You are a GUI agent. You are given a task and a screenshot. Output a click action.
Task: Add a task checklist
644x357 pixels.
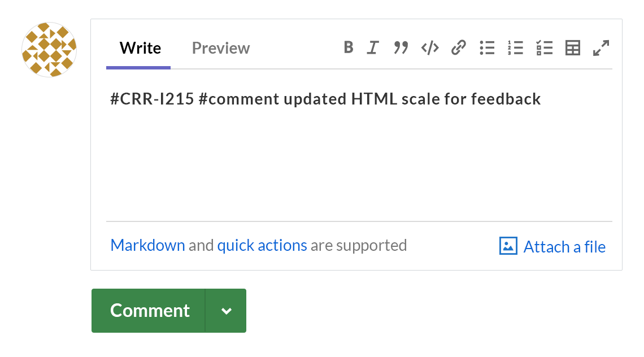pyautogui.click(x=544, y=48)
